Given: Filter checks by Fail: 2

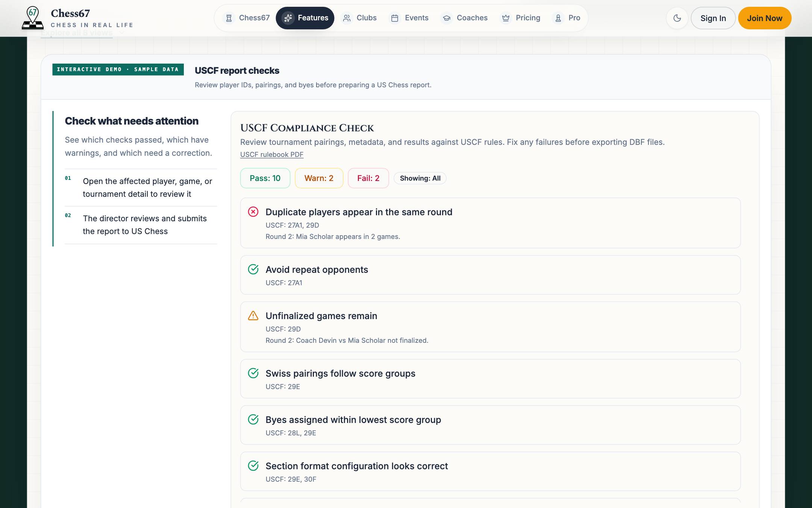Looking at the screenshot, I should [x=368, y=178].
